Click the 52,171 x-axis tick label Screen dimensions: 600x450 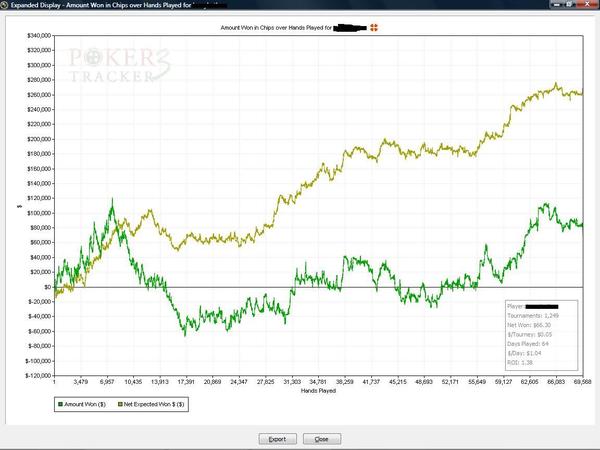coord(450,382)
